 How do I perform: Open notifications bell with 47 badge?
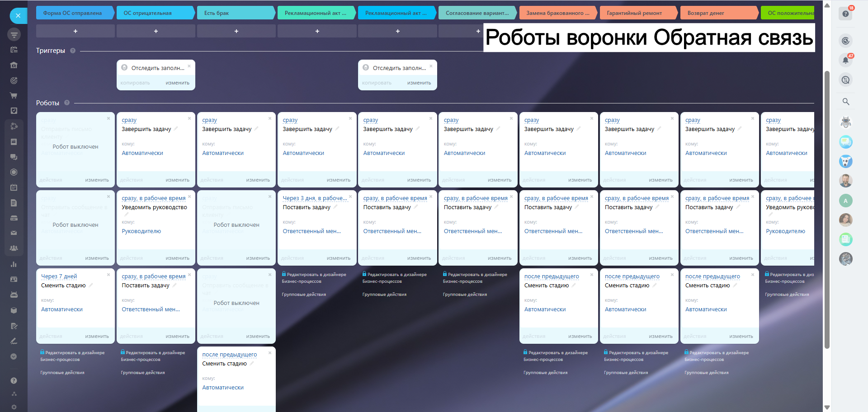845,60
